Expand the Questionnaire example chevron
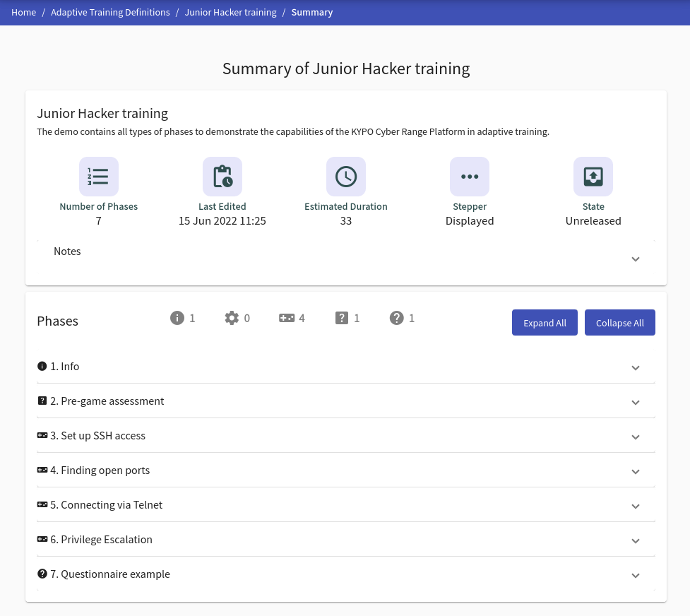The image size is (690, 616). (636, 576)
